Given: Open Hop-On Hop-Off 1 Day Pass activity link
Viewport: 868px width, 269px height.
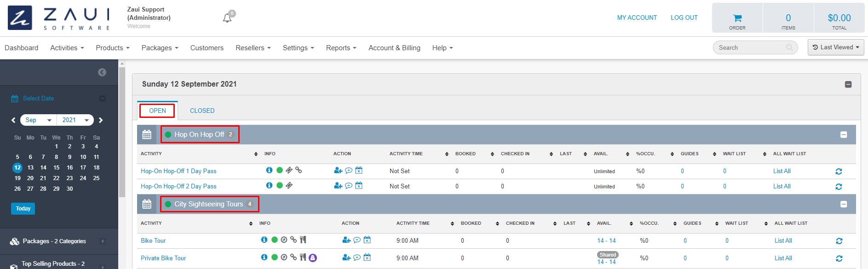Looking at the screenshot, I should point(178,171).
